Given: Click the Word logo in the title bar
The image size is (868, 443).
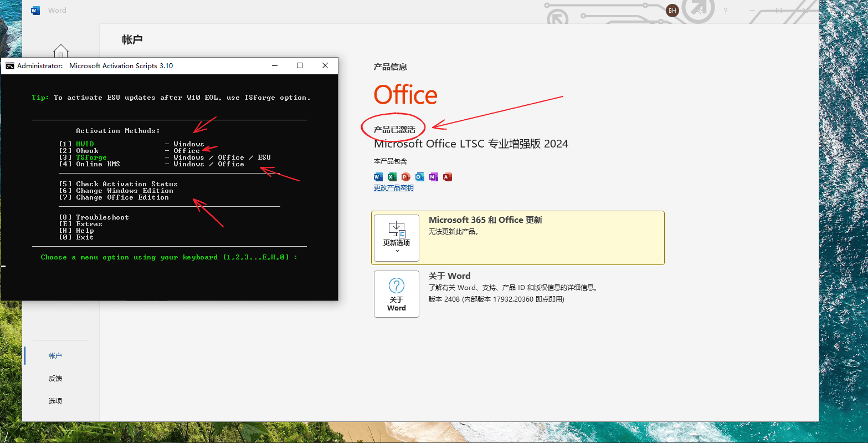Looking at the screenshot, I should pyautogui.click(x=35, y=10).
